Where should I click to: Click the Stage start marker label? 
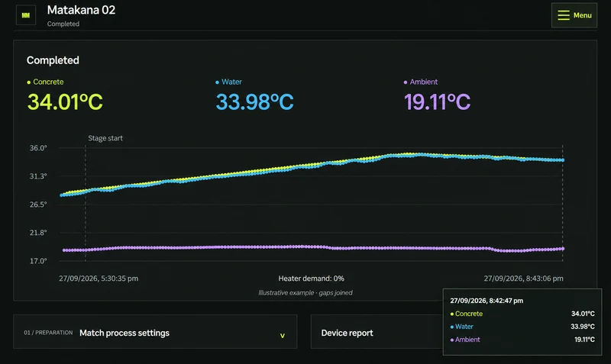(105, 138)
